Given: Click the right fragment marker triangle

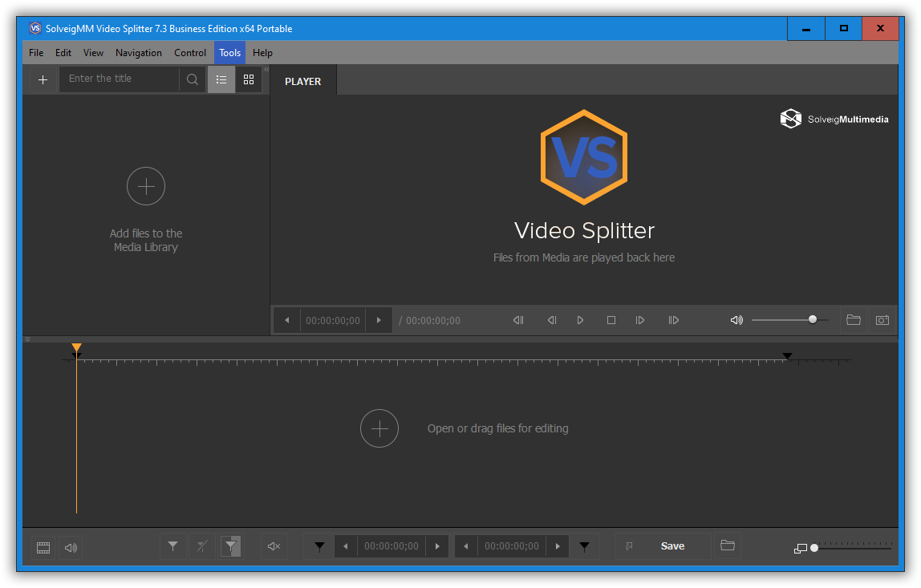Looking at the screenshot, I should point(584,546).
